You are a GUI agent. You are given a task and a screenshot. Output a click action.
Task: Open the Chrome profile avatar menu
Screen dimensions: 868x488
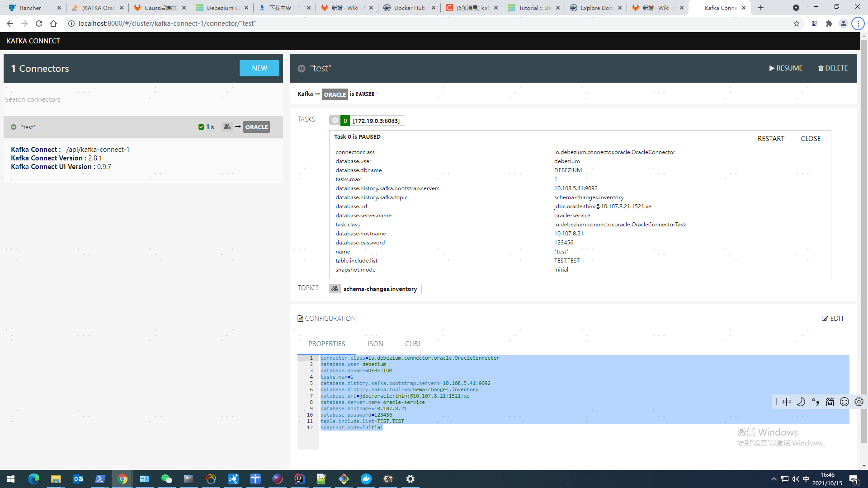(x=843, y=23)
